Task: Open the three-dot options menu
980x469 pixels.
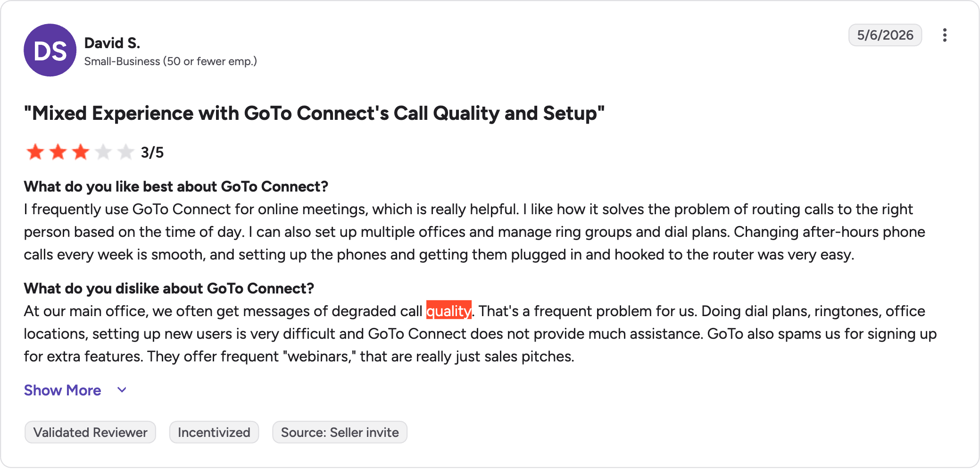Action: (944, 35)
